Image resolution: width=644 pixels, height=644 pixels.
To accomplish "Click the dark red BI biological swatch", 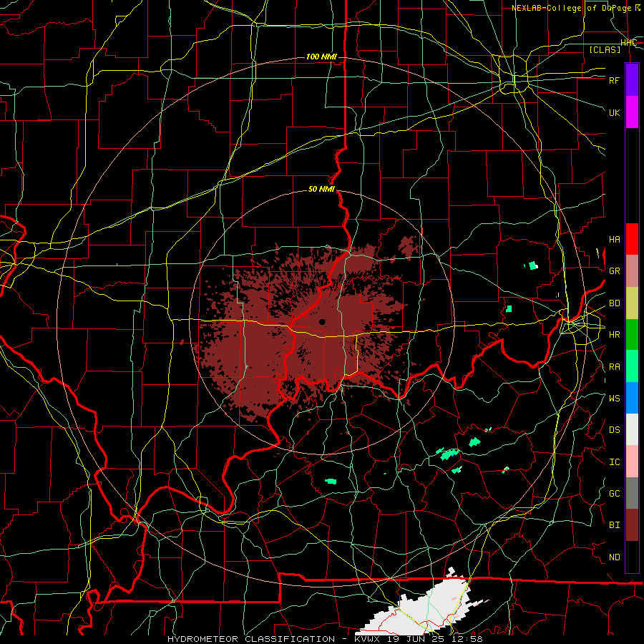I will tap(632, 525).
